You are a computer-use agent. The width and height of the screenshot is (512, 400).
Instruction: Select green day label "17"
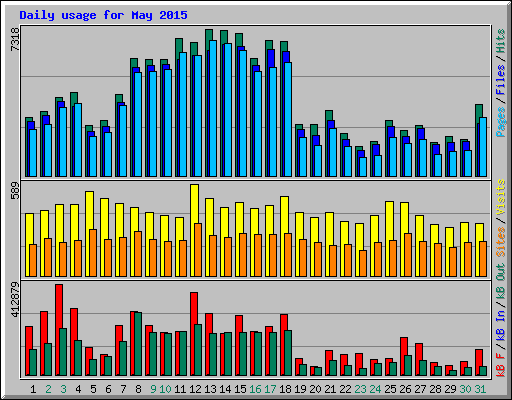pos(270,389)
